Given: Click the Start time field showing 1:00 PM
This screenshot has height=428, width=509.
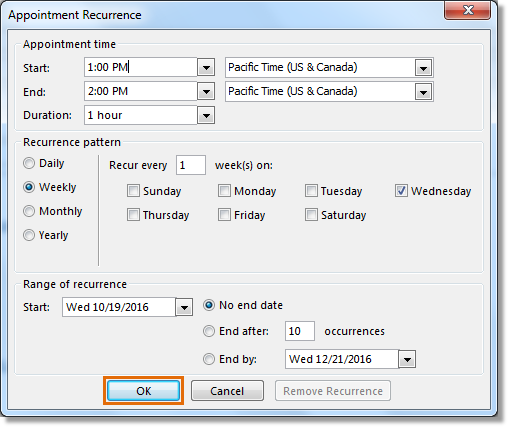Looking at the screenshot, I should tap(141, 68).
